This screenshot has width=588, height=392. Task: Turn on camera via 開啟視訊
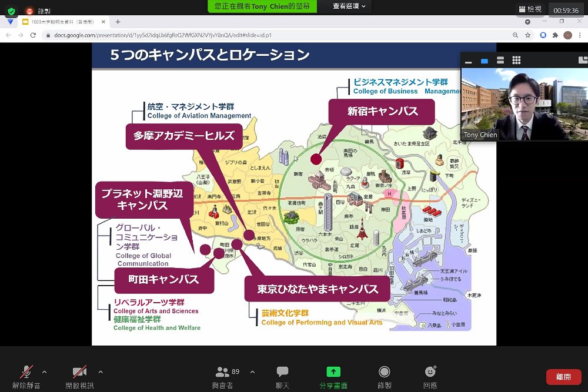pos(79,377)
